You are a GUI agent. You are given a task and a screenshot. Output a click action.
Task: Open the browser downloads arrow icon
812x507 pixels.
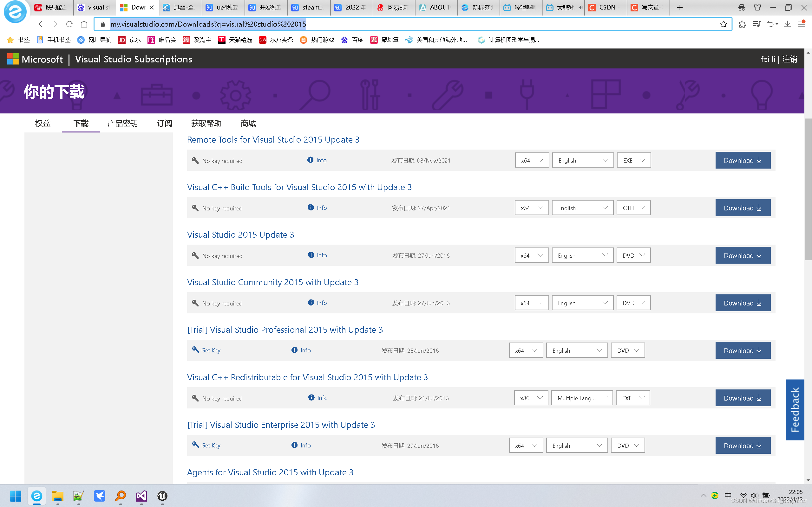(787, 24)
